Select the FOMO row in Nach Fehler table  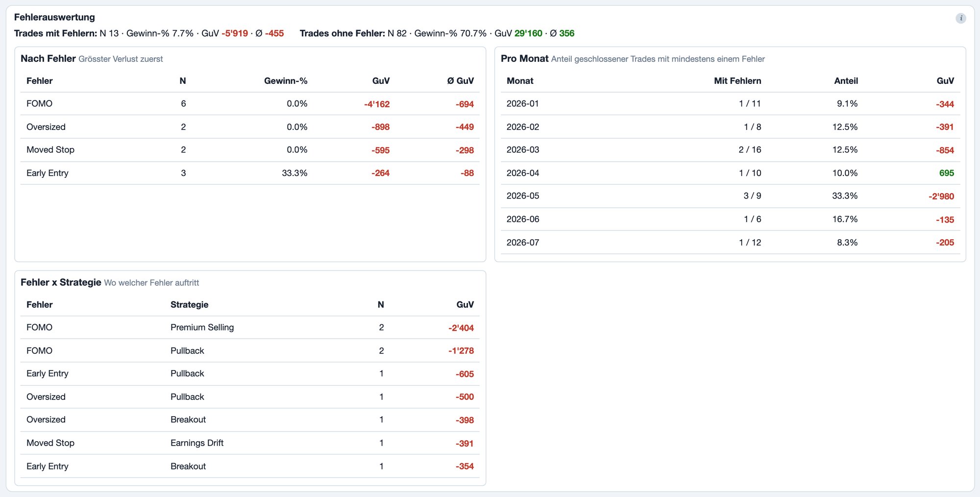[x=250, y=104]
